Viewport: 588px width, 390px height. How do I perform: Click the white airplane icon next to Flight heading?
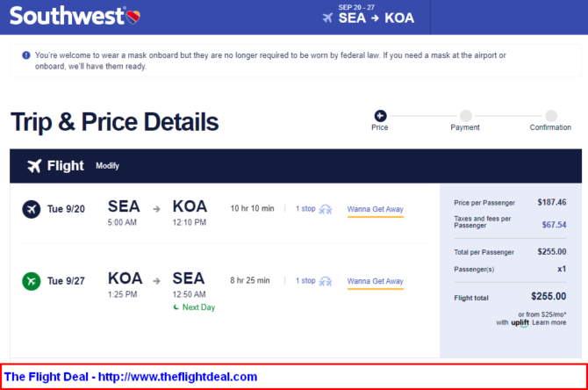click(x=34, y=165)
